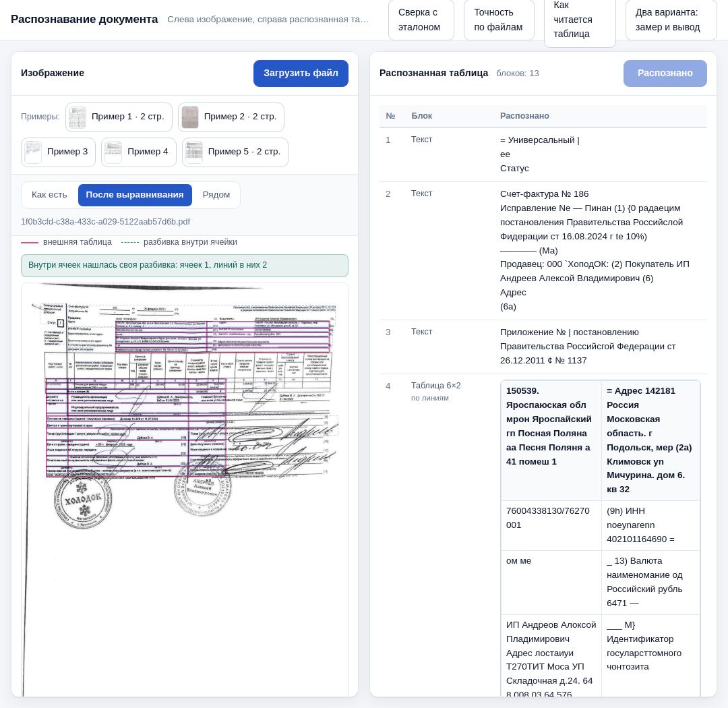This screenshot has height=708, width=728.
Task: Click the 'Загрузить файл' button
Action: click(x=301, y=73)
